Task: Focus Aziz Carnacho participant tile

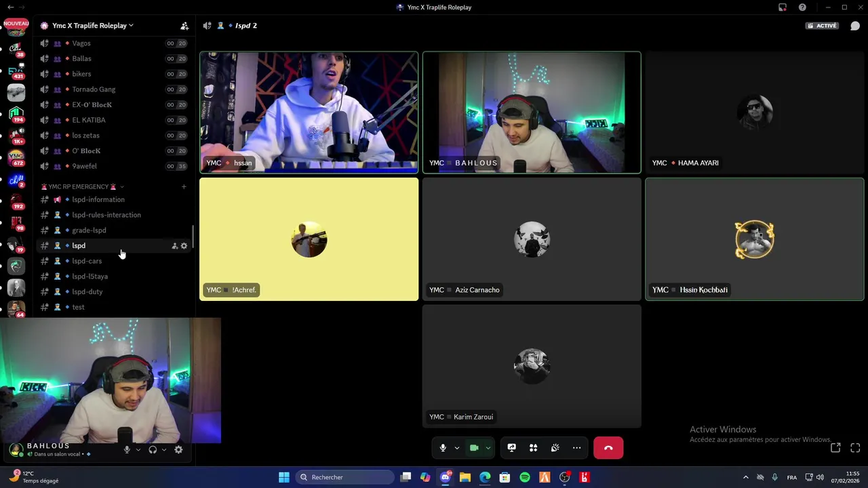Action: pyautogui.click(x=532, y=239)
